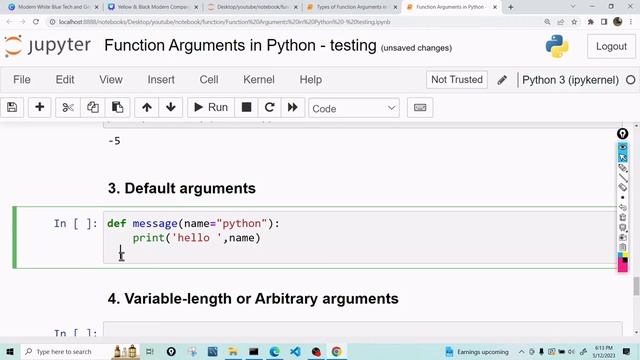640x360 pixels.
Task: Click the undo arrow in annotation toolbar
Action: 622,207
